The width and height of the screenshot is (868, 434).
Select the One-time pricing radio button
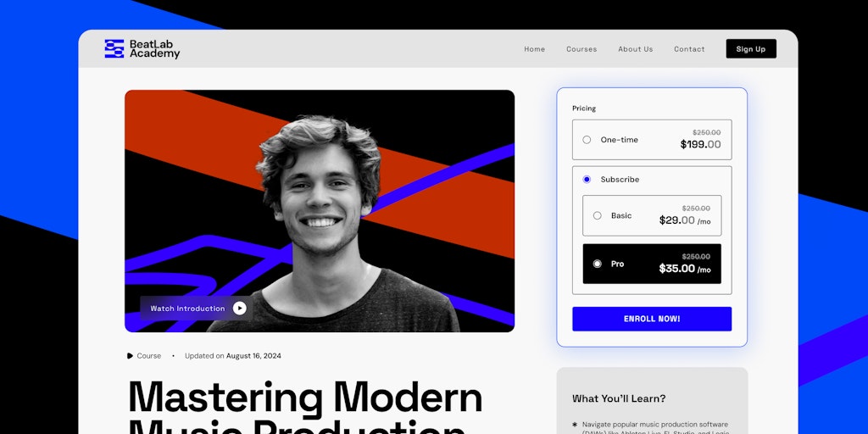tap(587, 140)
